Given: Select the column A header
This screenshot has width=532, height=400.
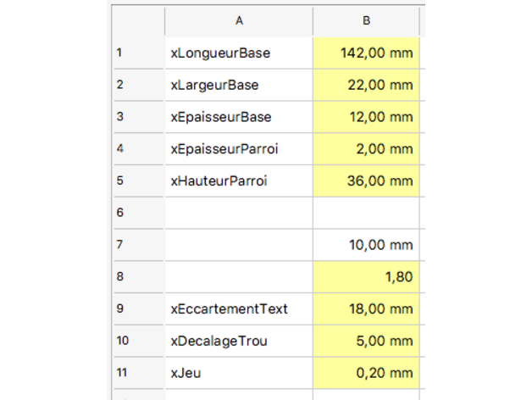Looking at the screenshot, I should (239, 20).
